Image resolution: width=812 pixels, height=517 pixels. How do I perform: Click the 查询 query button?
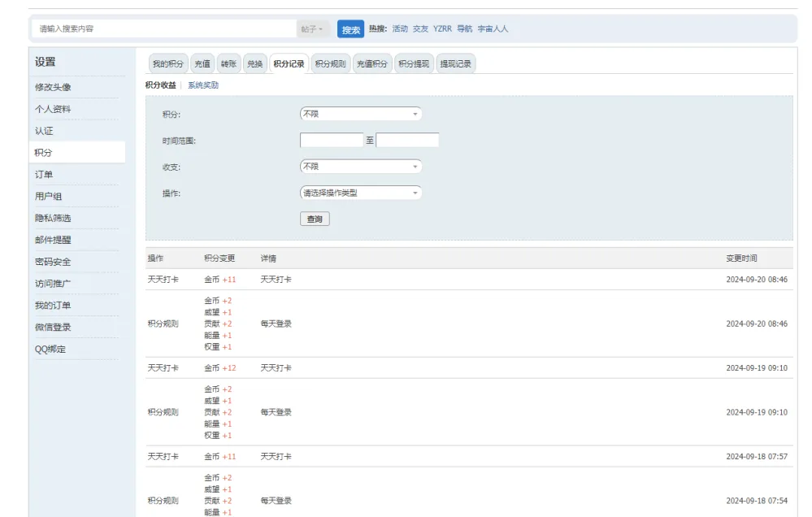coord(315,219)
